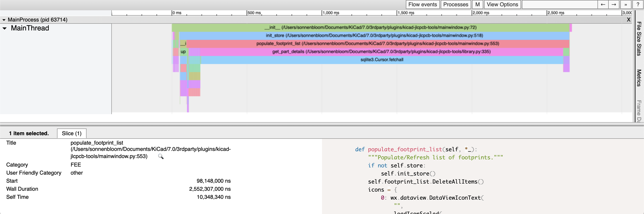Click the magnifier icon beside the slice title
Screen dimensions: 644x214
click(161, 156)
